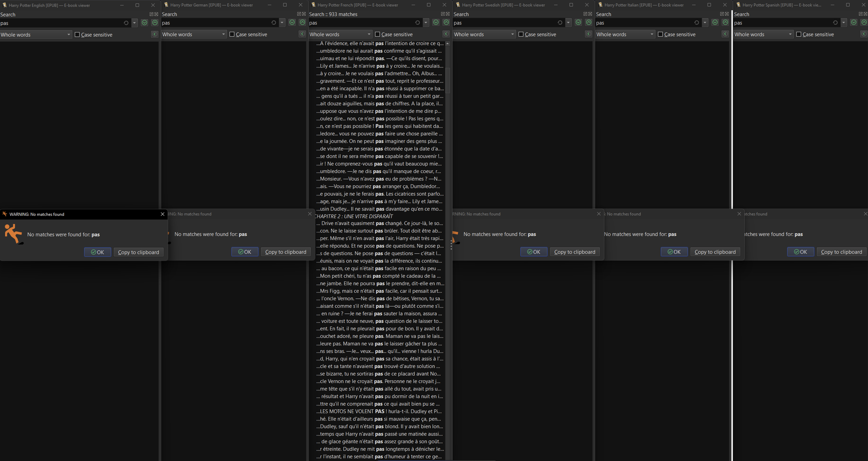Click green return arrow beside Case sensitive, Swedish viewer
868x461 pixels.
coord(589,34)
